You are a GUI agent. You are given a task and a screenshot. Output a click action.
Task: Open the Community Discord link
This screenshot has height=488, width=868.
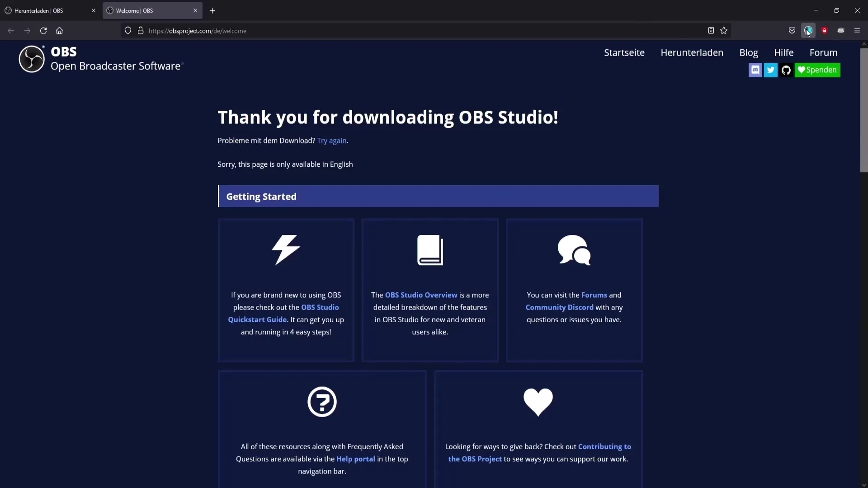pyautogui.click(x=559, y=307)
